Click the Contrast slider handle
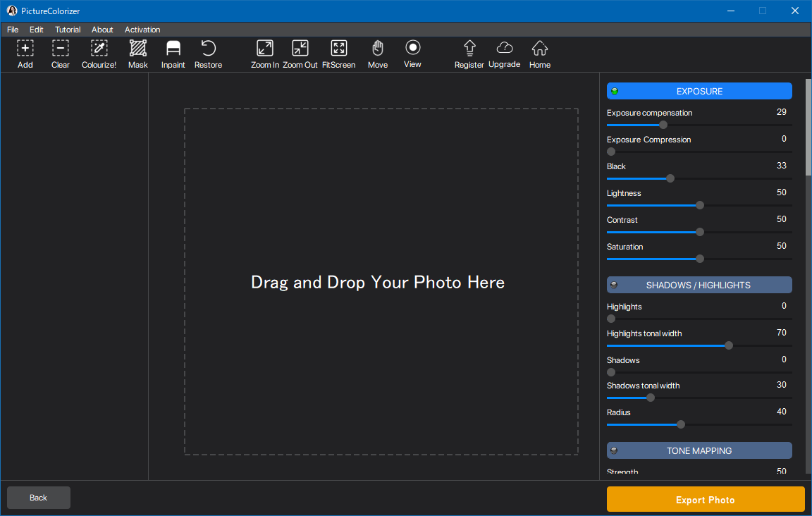This screenshot has width=812, height=516. [700, 232]
